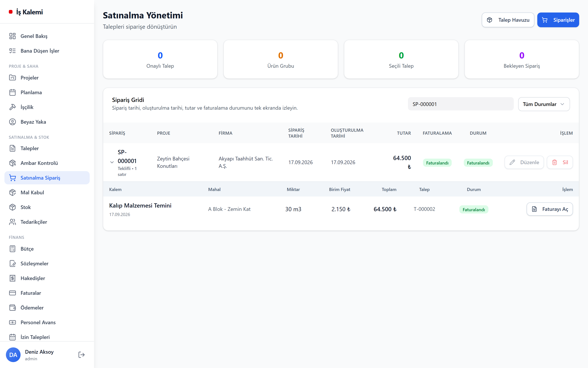Click the Seçili Talep stat card
This screenshot has height=368, width=588.
pos(401,59)
